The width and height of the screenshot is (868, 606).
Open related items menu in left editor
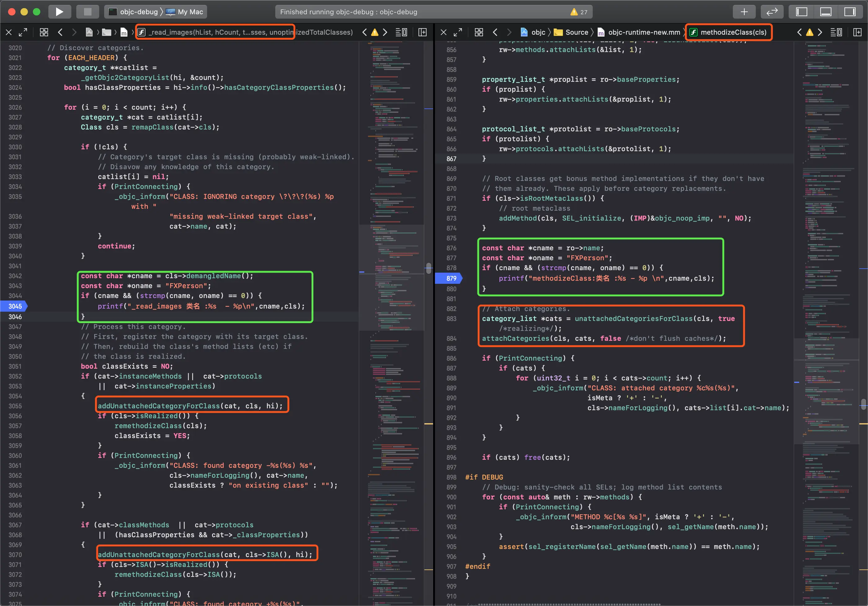point(44,32)
